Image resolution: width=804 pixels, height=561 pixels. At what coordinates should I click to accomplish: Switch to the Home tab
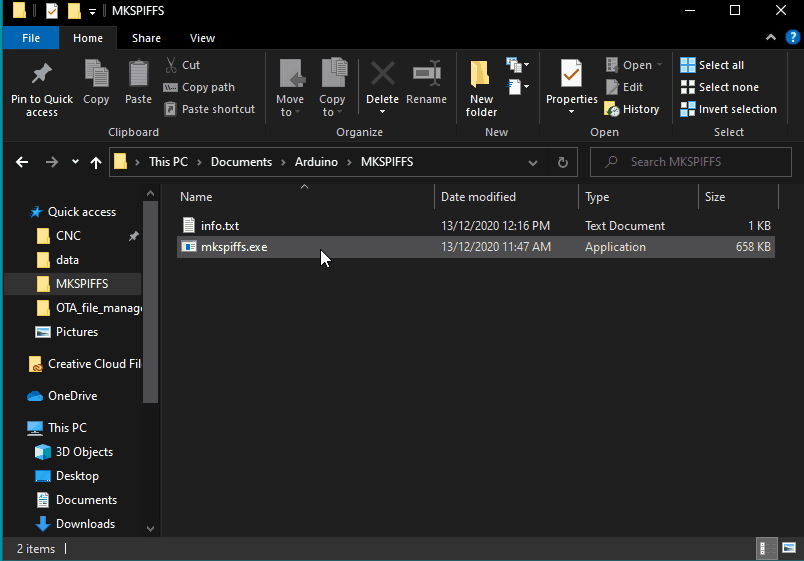tap(88, 38)
